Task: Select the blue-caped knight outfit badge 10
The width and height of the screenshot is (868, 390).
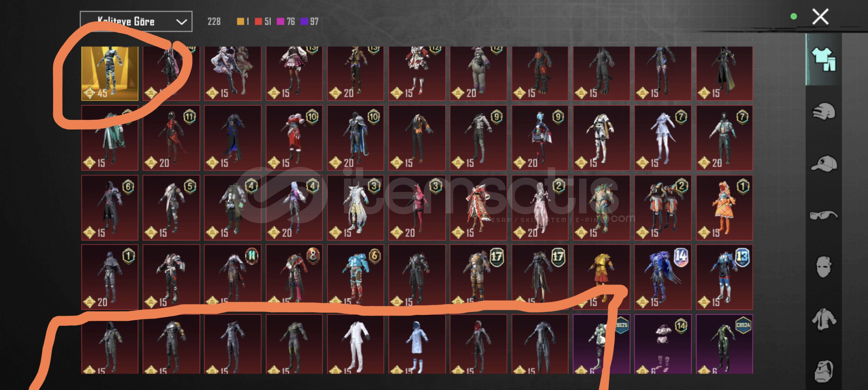Action: coord(355,138)
